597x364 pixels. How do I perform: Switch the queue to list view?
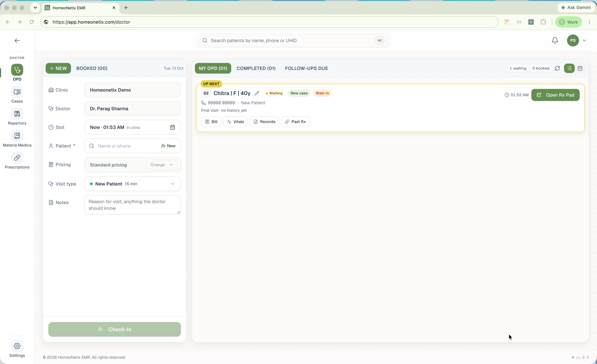point(569,68)
